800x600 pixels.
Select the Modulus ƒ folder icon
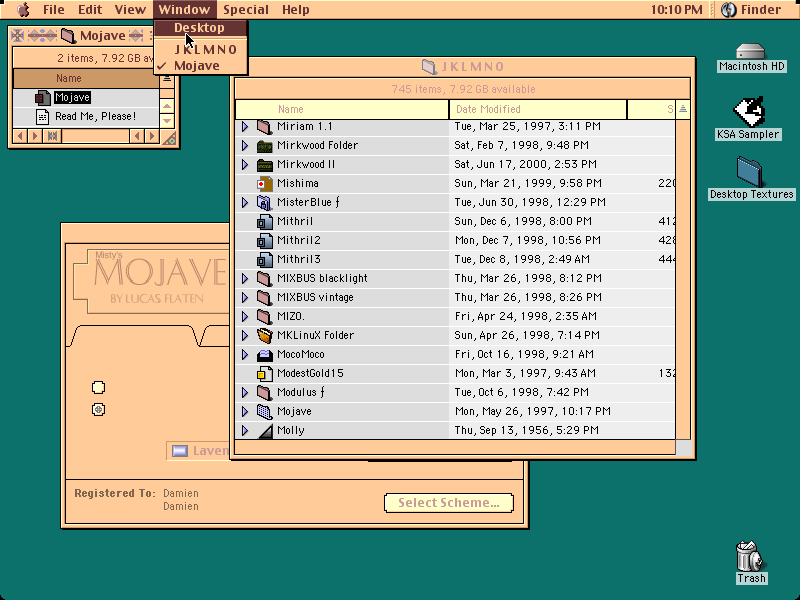[264, 392]
